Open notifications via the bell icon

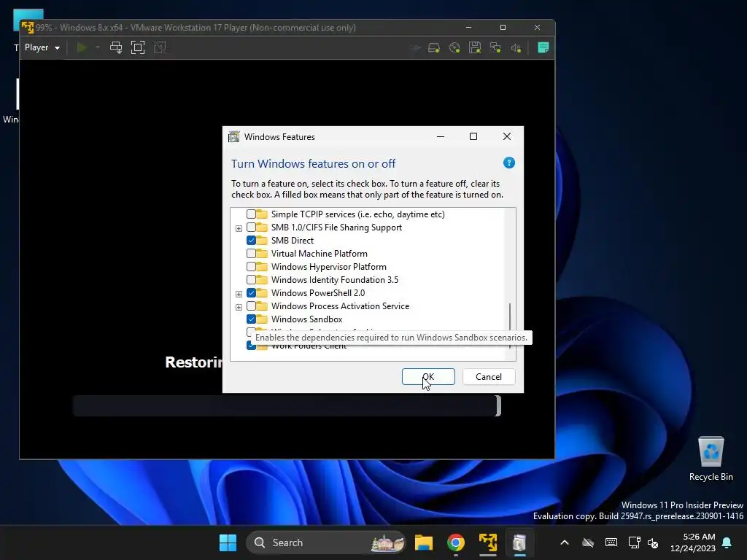pos(727,542)
